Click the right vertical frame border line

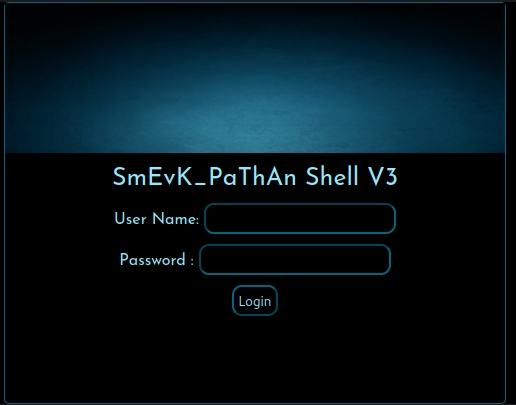pos(505,200)
